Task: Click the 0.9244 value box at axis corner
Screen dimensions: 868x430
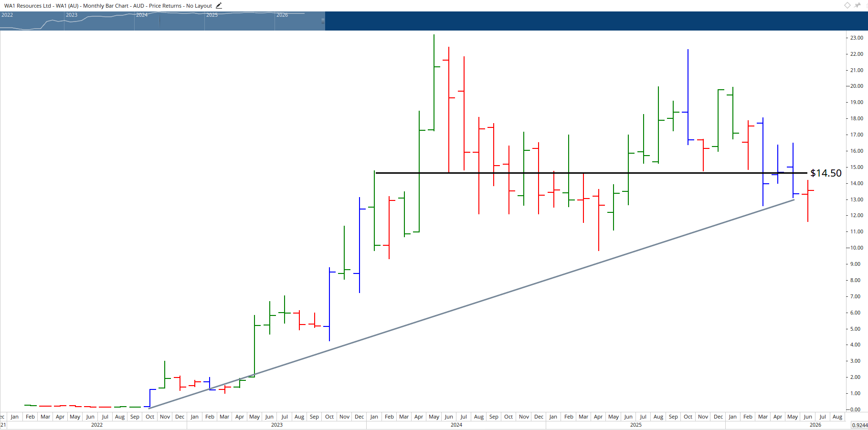Action: click(x=859, y=425)
